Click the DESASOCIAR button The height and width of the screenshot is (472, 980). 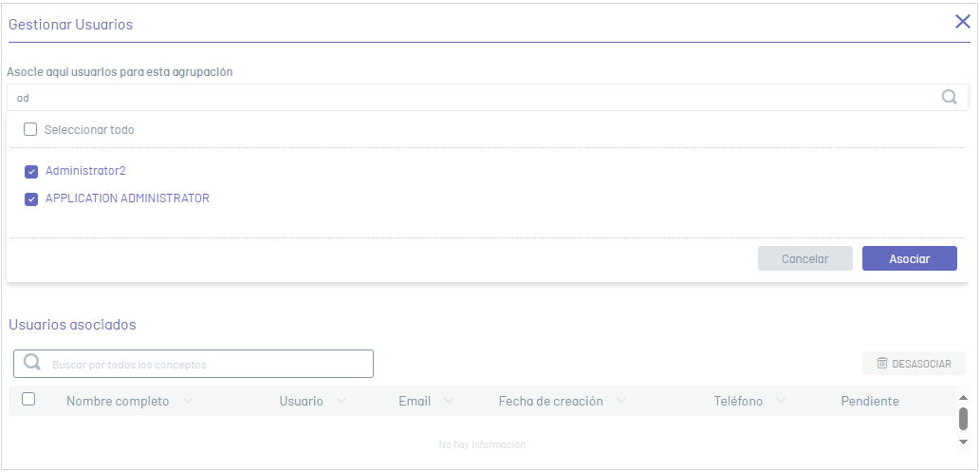pyautogui.click(x=914, y=364)
